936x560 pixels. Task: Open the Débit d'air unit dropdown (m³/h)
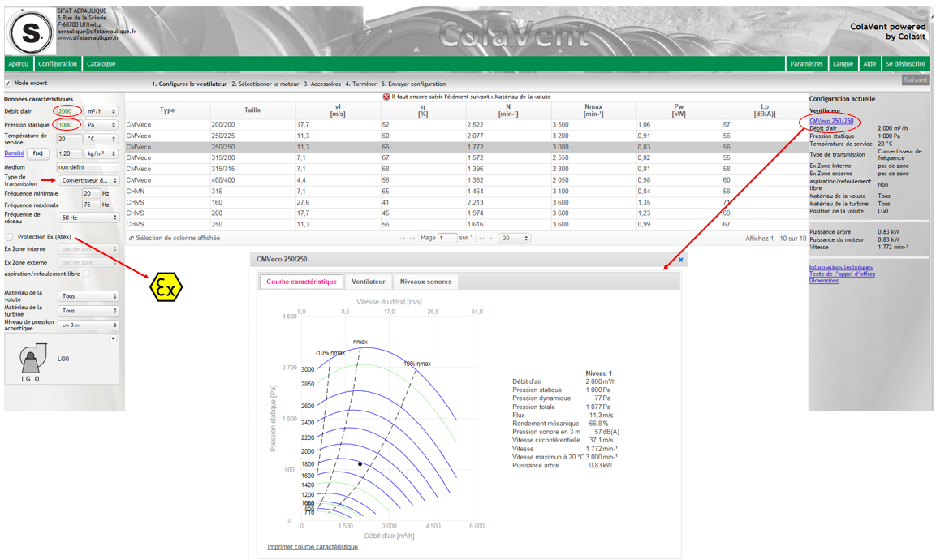coord(101,112)
